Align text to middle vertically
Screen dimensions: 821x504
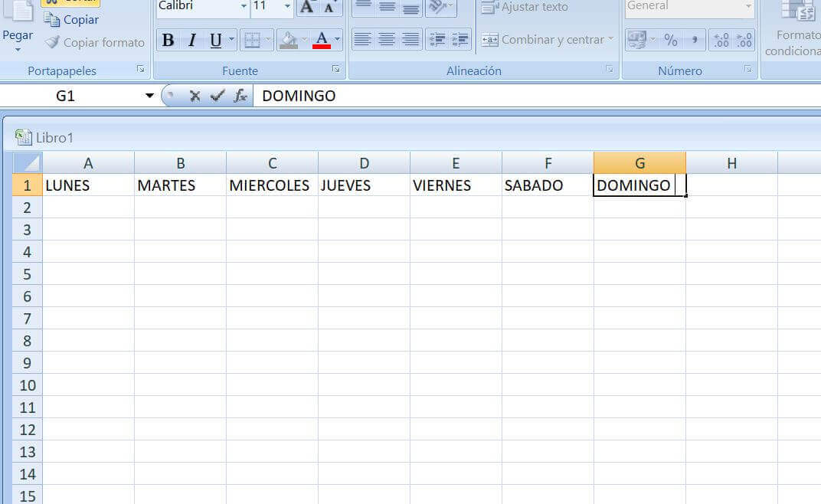pyautogui.click(x=387, y=8)
